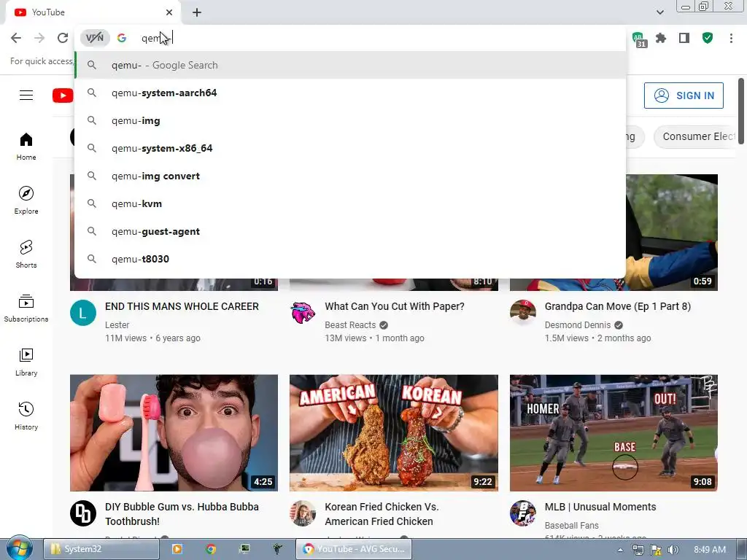Click the volume speaker tray icon
747x560 pixels.
click(x=673, y=550)
